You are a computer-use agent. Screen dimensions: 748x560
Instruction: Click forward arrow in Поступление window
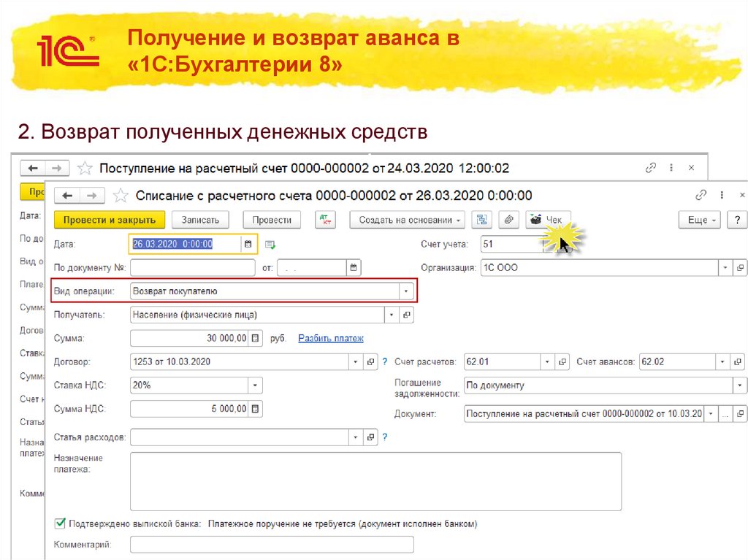click(x=57, y=168)
